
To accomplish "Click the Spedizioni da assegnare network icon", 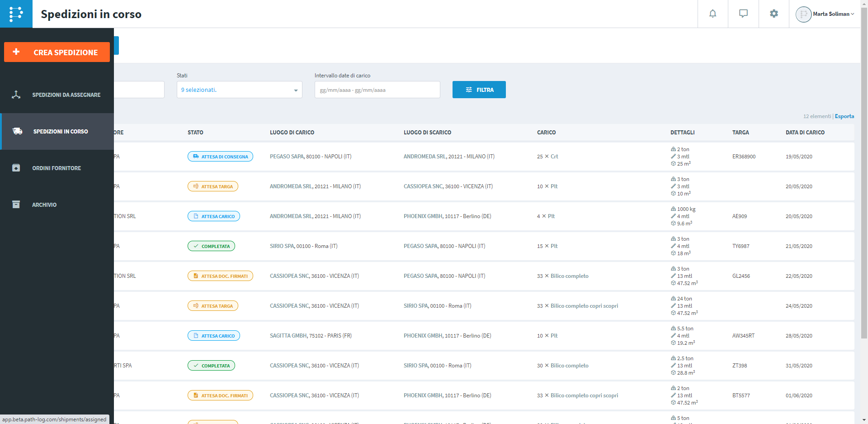I will pyautogui.click(x=16, y=95).
